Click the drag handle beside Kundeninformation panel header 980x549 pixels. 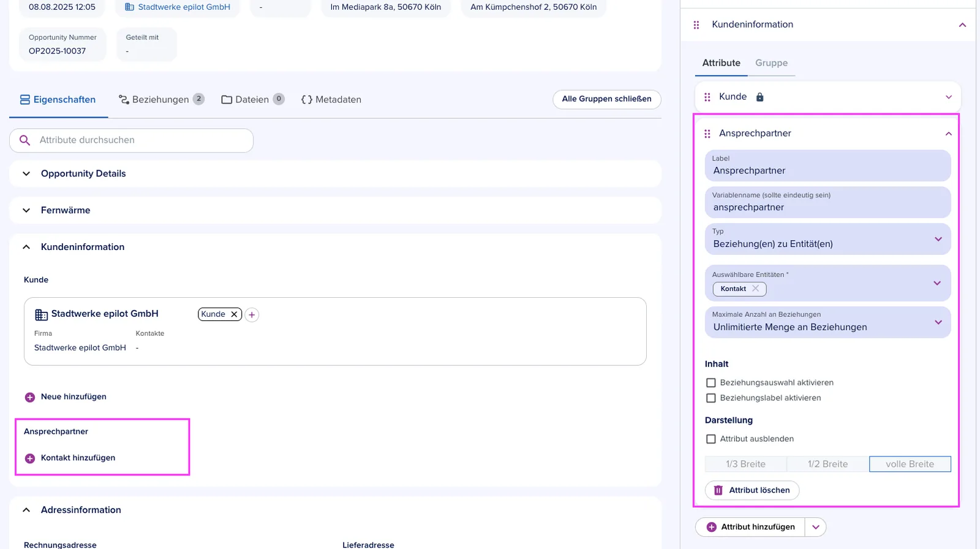(696, 25)
